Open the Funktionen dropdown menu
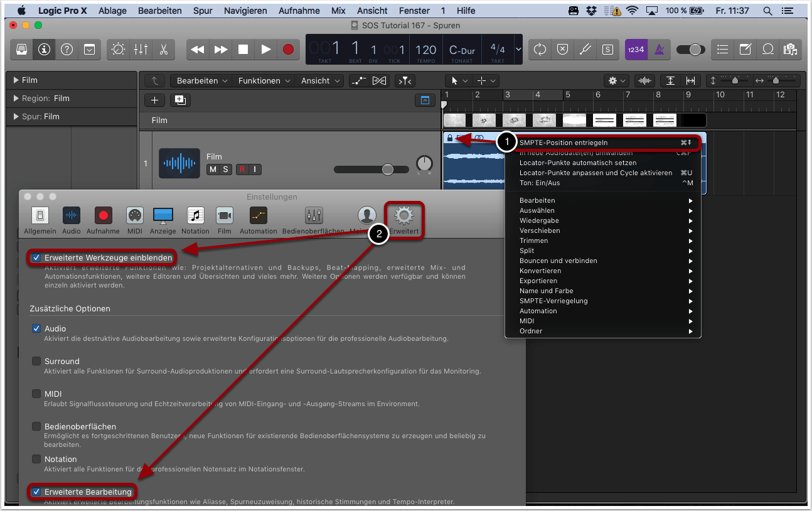This screenshot has height=511, width=812. (x=264, y=81)
